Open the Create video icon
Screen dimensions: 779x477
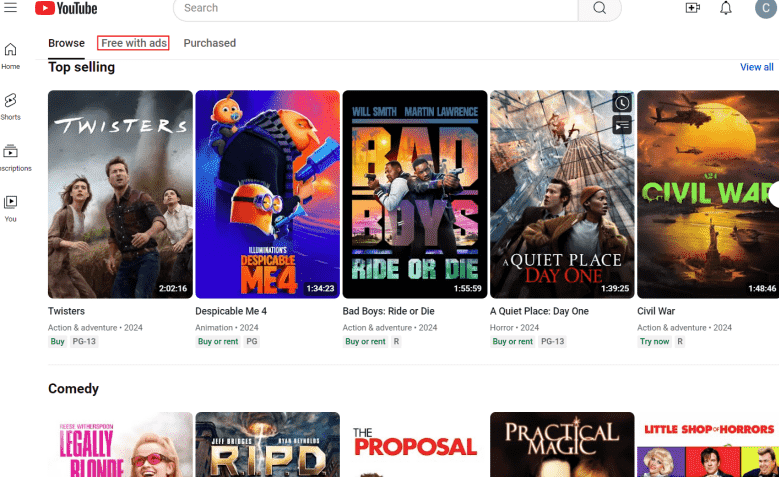(692, 8)
